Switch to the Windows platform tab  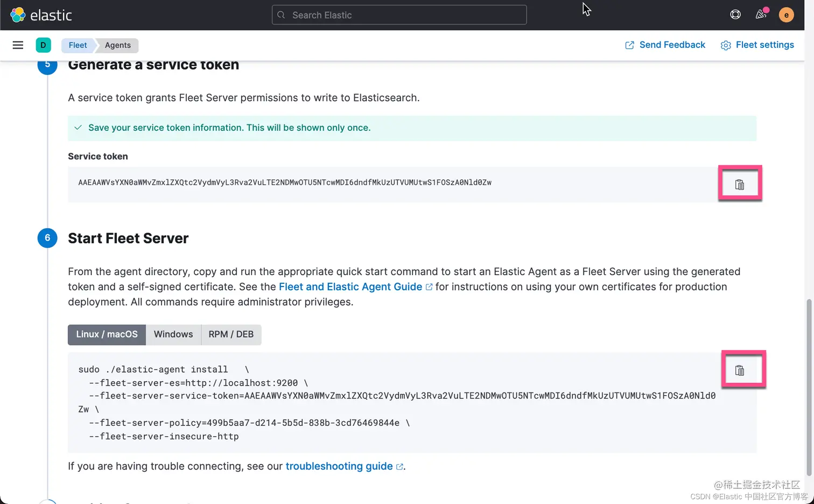[x=173, y=334]
